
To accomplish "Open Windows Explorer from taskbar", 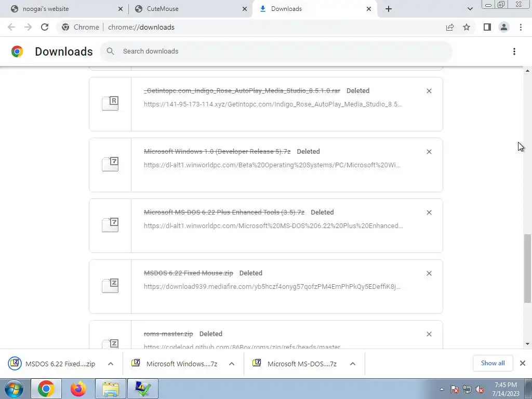I will [111, 389].
